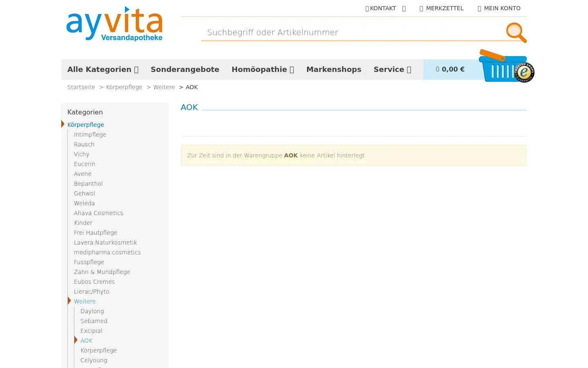
Task: Click the Kategorien sidebar heading
Action: (85, 112)
